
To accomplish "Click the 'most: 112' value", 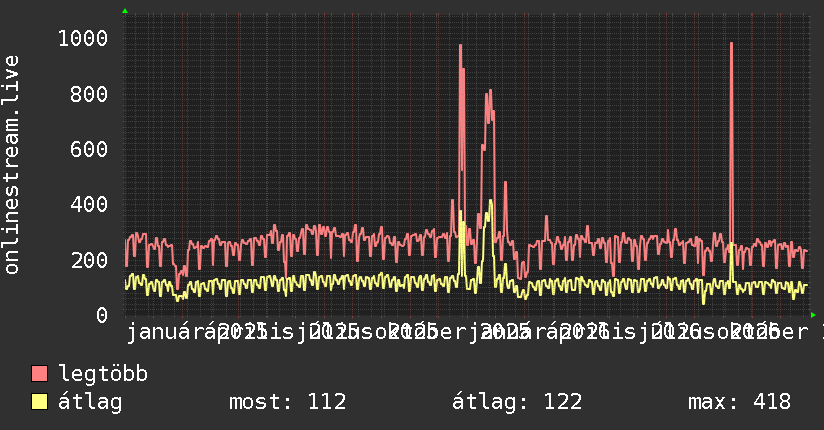I will 287,402.
